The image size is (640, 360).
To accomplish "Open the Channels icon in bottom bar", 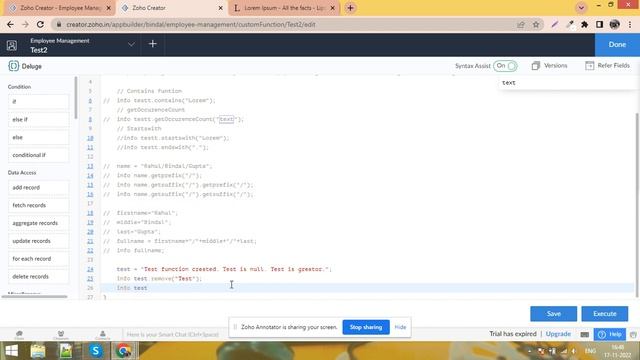I will point(61,335).
